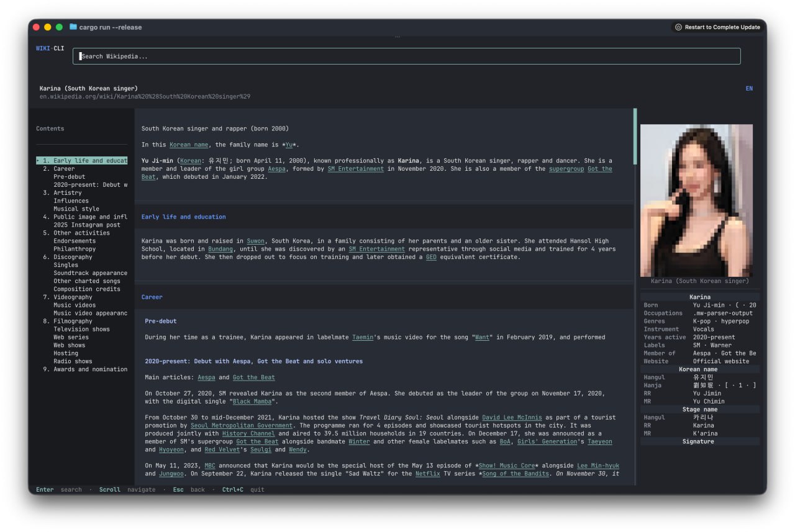Follow the supergroup link in the intro
This screenshot has height=532, width=795.
(x=566, y=169)
